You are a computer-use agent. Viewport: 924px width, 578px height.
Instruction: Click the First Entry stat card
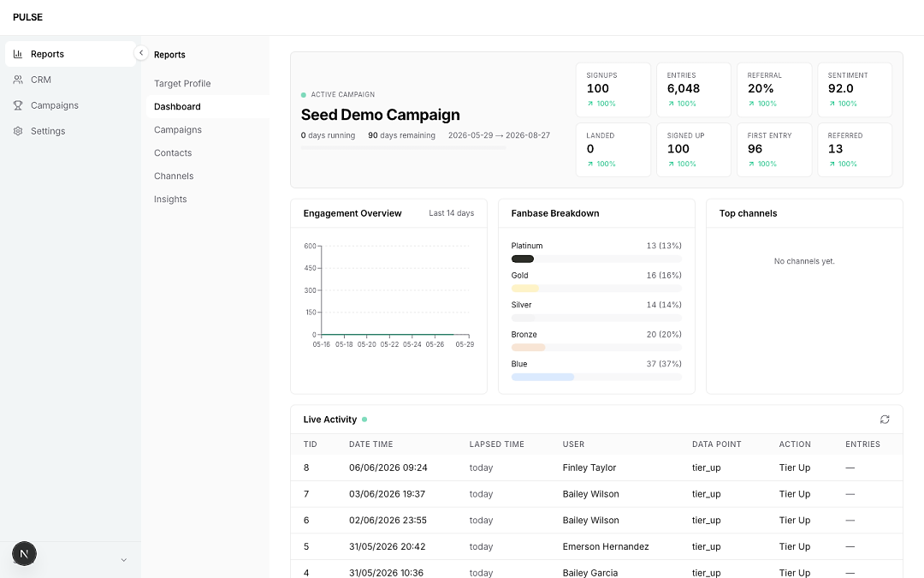[774, 150]
